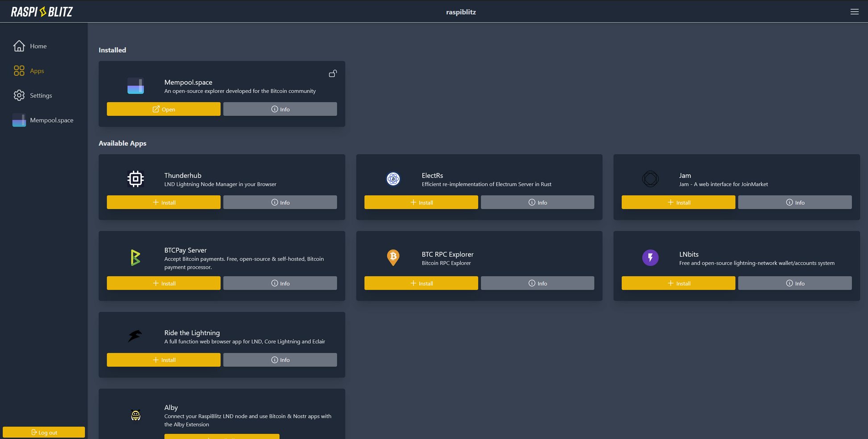Screen dimensions: 868x439
Task: Click the Jam app icon
Action: 650,179
